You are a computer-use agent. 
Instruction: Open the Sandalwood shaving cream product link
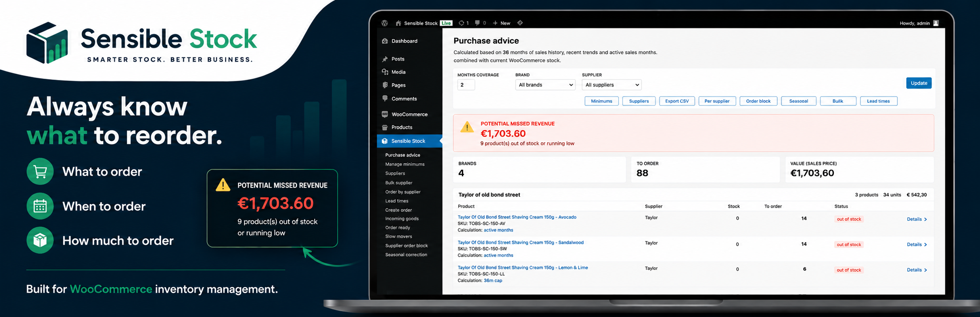[x=520, y=242]
